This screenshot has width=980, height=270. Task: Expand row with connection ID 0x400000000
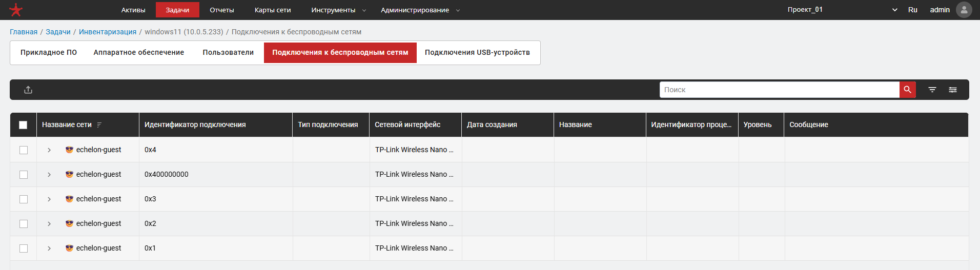[49, 175]
